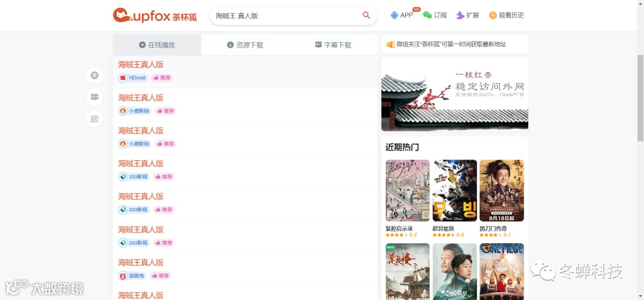Click the 8.8 star rating
644x300 pixels.
click(448, 235)
